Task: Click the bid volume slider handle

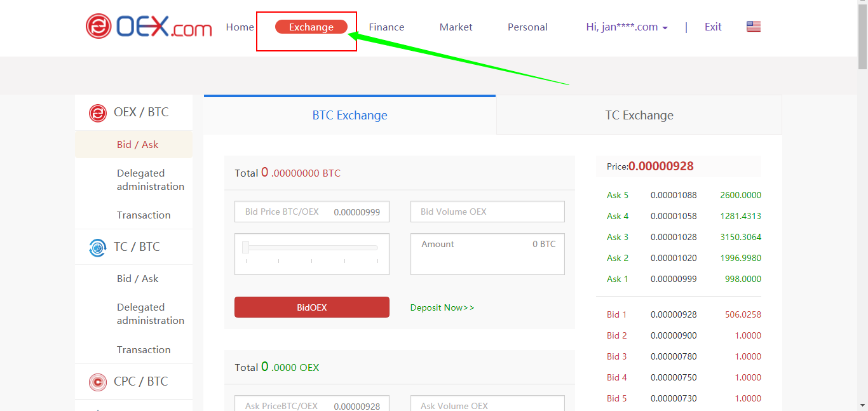Action: 245,247
